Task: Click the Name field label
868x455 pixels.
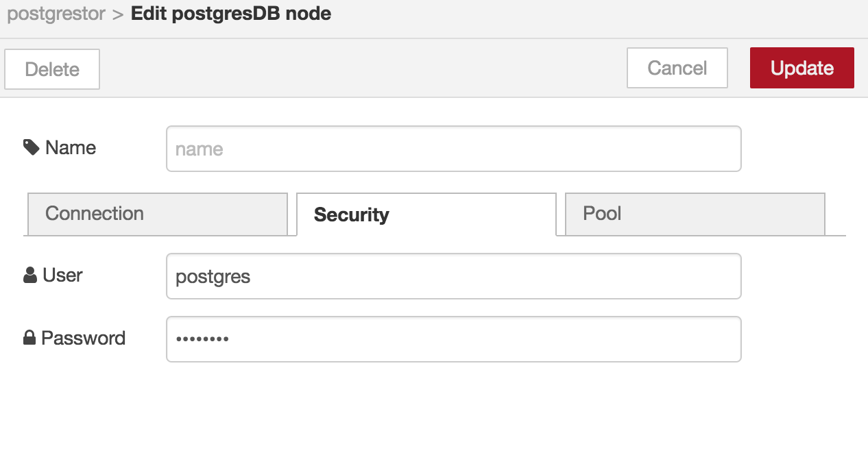Action: pos(70,147)
